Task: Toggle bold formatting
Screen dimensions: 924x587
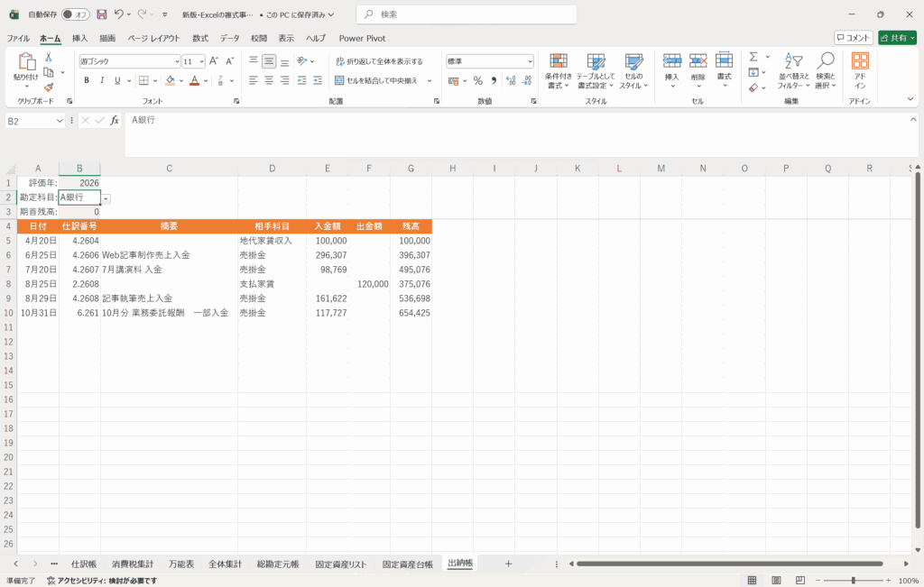Action: pyautogui.click(x=87, y=80)
